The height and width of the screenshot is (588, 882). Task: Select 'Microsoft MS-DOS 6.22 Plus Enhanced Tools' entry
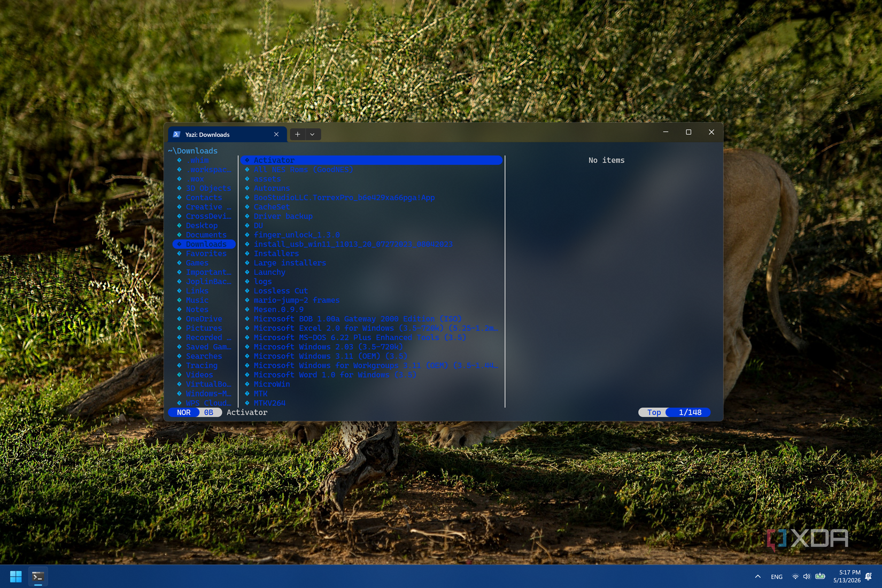coord(360,337)
